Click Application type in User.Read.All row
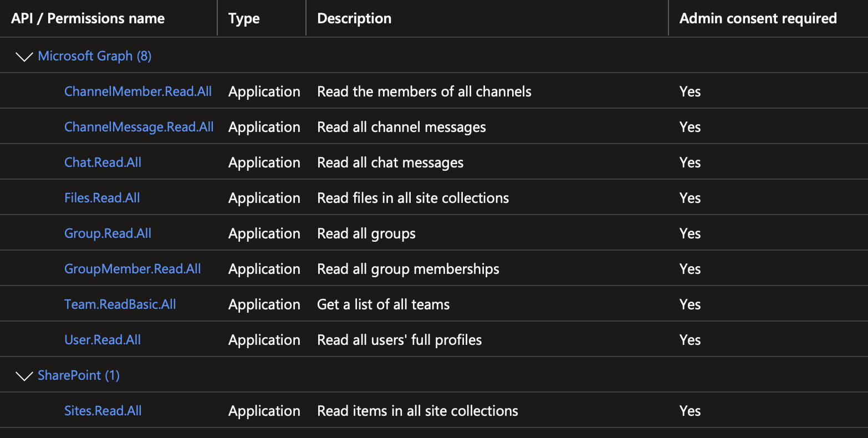Viewport: 868px width, 438px height. 264,340
